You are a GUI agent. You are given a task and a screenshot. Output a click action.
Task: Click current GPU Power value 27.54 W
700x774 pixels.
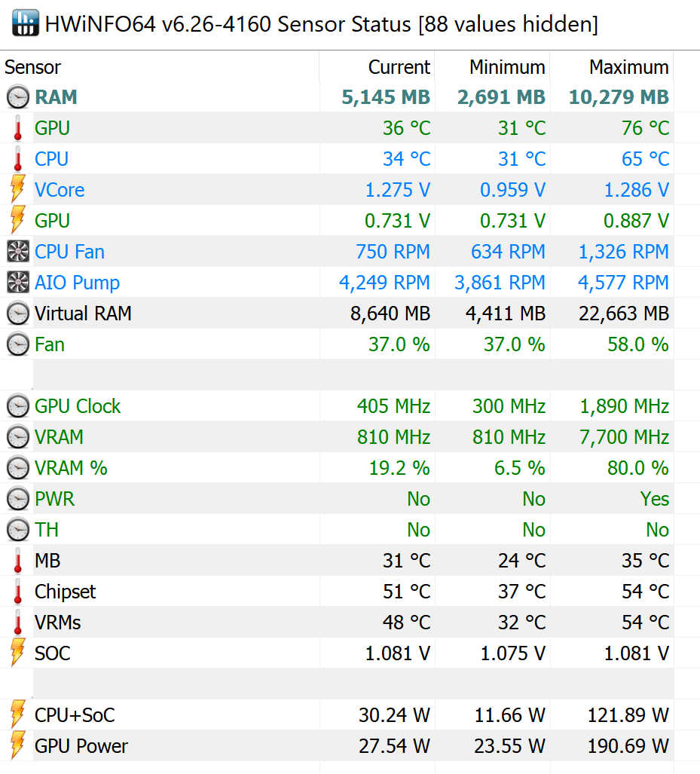pos(394,746)
